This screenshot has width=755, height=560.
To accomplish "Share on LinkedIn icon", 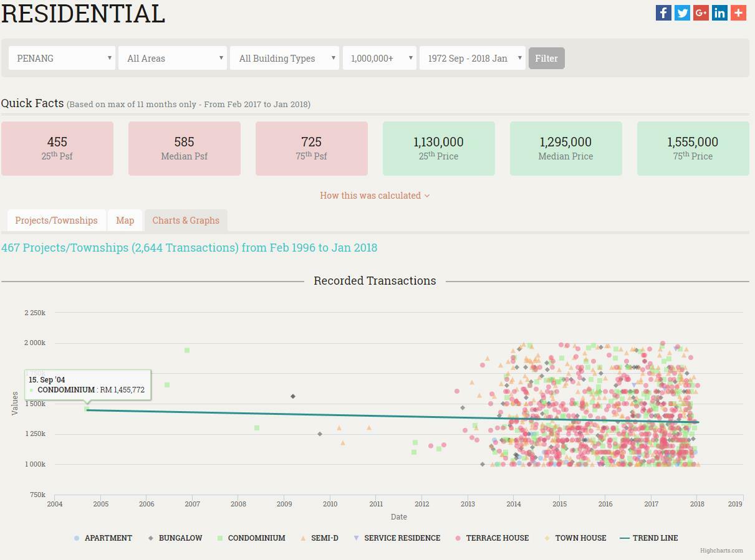I will click(719, 13).
